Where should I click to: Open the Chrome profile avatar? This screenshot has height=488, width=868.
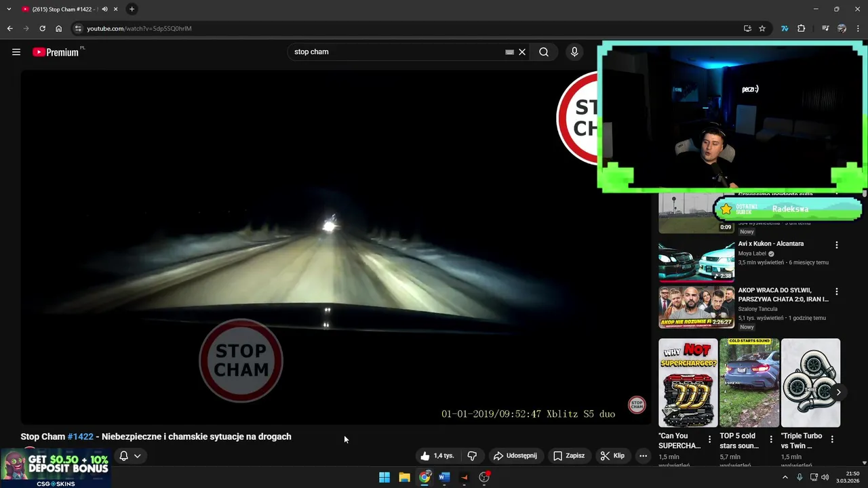(x=842, y=28)
